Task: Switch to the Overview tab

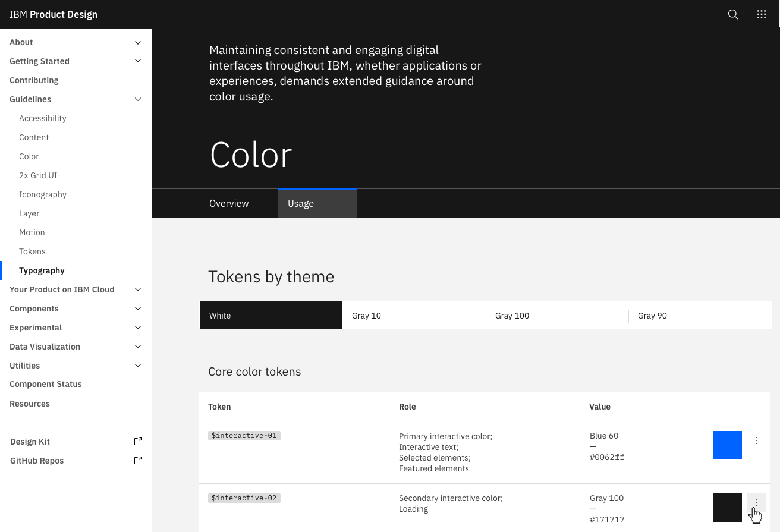Action: point(229,203)
